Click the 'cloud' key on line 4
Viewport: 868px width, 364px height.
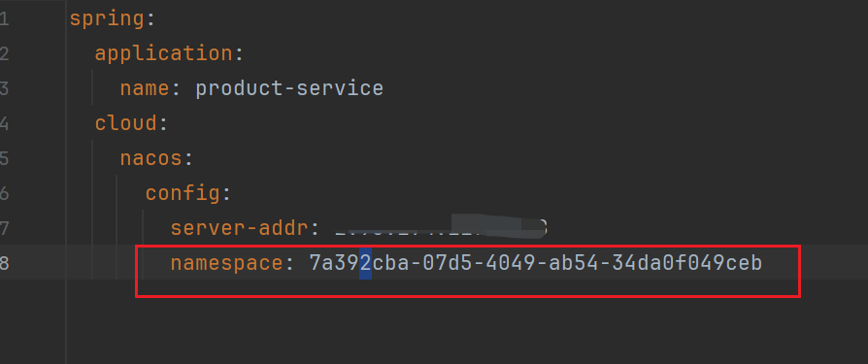pos(125,123)
